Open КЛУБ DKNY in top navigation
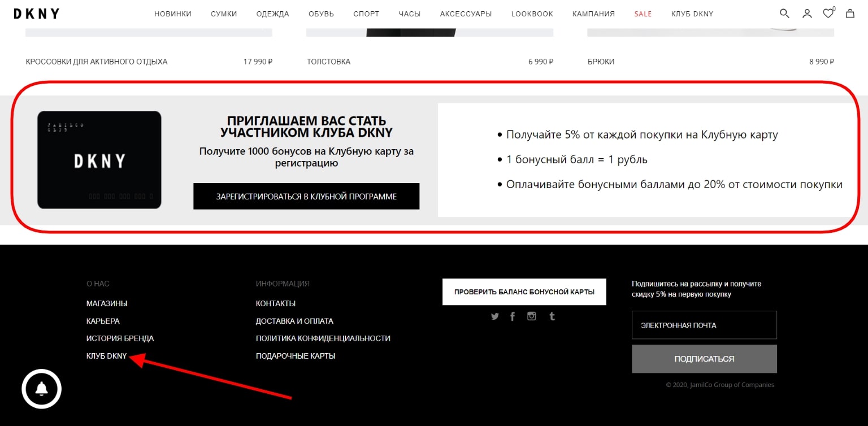This screenshot has height=426, width=868. (692, 14)
